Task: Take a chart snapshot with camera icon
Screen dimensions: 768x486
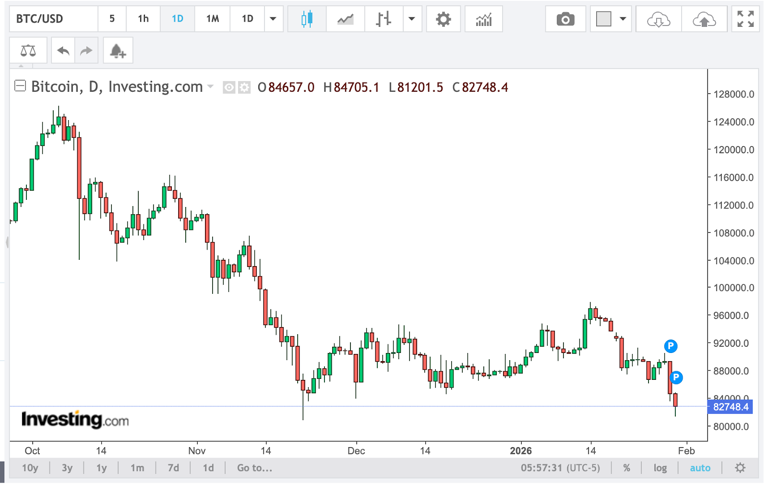Action: 566,19
